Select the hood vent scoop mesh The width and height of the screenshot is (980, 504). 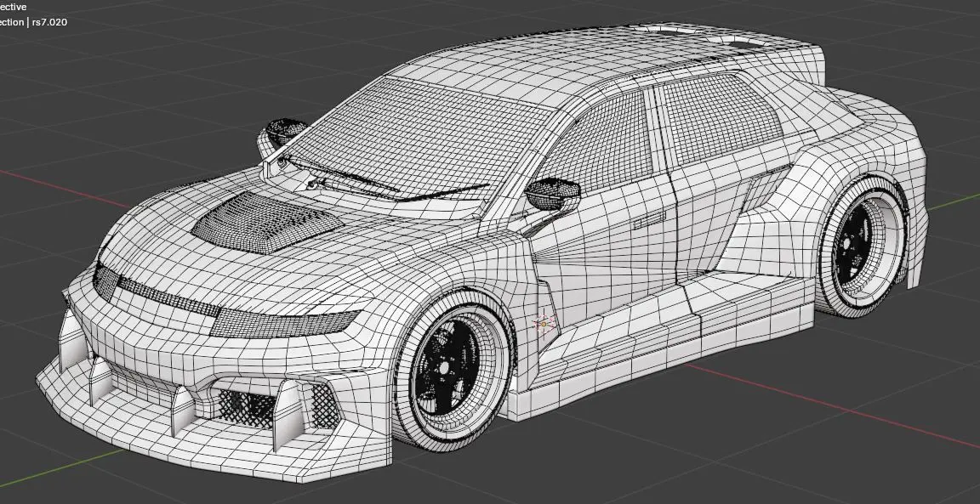click(x=267, y=222)
